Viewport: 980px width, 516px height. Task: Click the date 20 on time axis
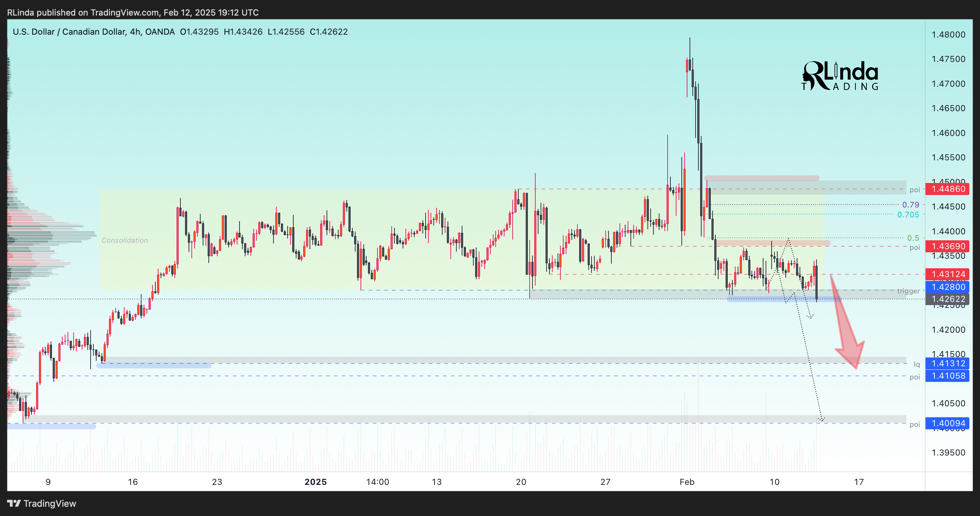point(521,482)
